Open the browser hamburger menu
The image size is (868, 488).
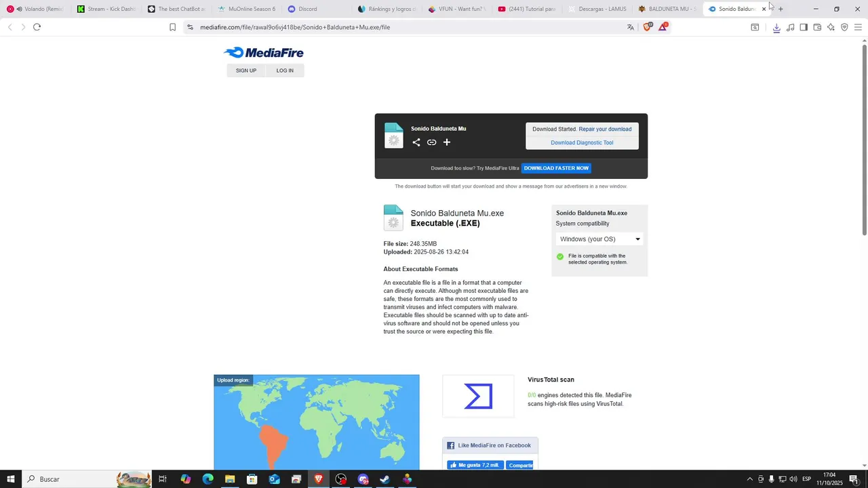point(858,27)
